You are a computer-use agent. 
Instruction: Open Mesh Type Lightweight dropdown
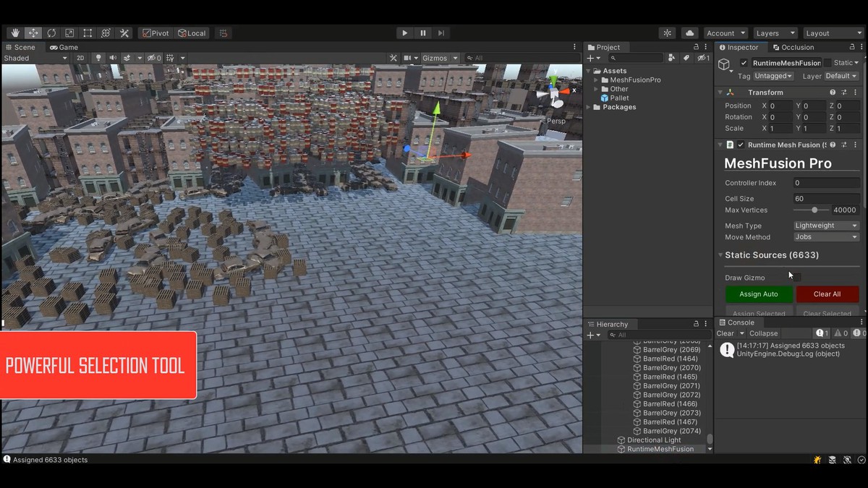(x=826, y=226)
